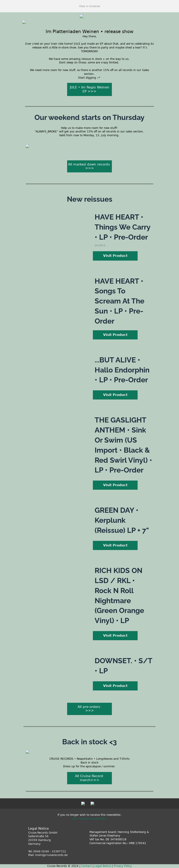Click the first social icon in dark footer

[x=83, y=803]
